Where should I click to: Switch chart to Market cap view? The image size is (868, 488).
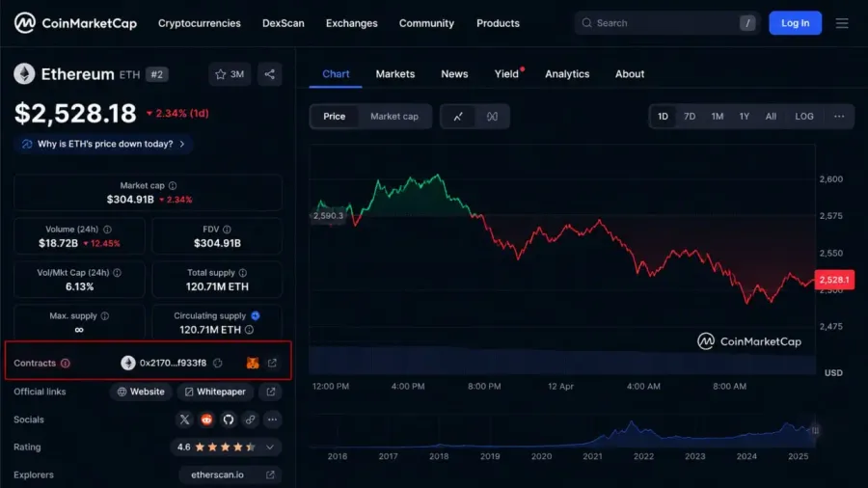394,116
